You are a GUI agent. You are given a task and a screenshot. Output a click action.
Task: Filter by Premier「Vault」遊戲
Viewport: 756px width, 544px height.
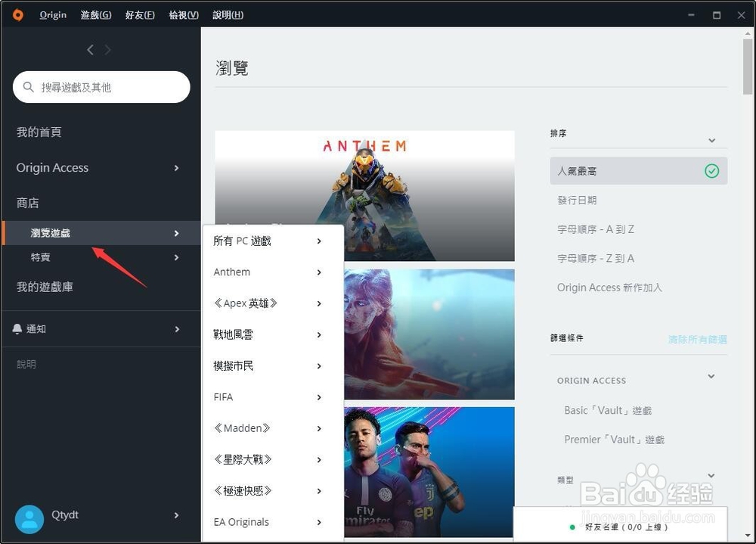tap(614, 440)
